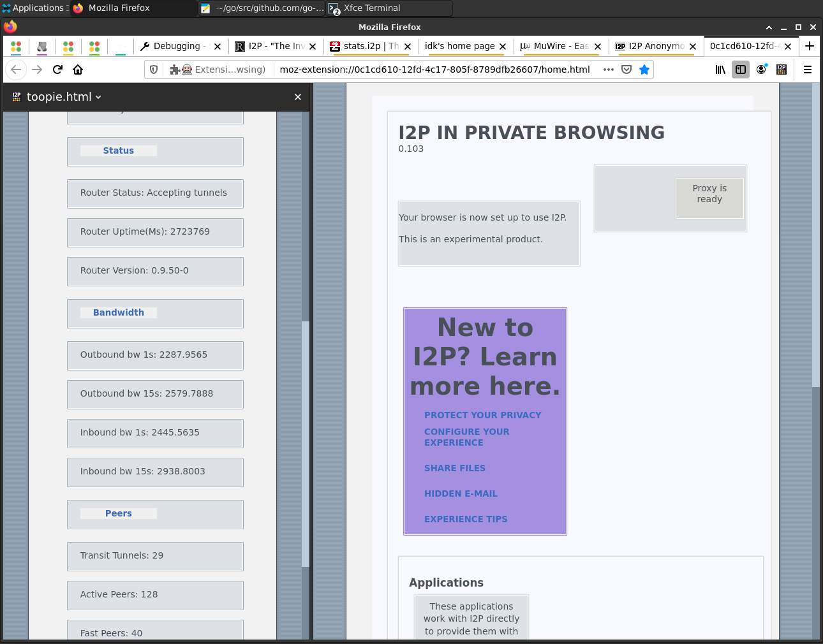Close the Debugging tab
This screenshot has width=823, height=644.
pyautogui.click(x=218, y=47)
